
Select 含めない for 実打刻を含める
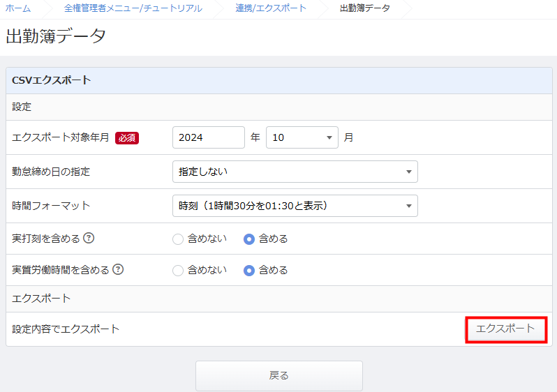pos(177,239)
